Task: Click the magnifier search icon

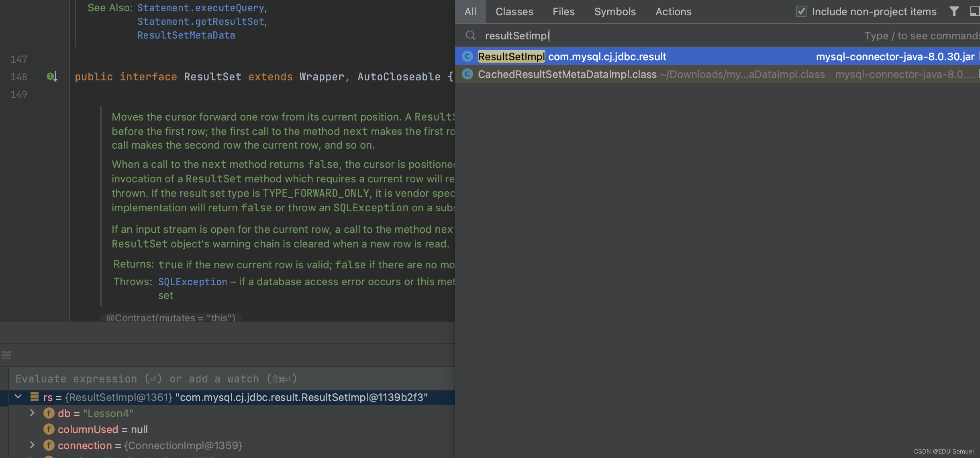Action: (471, 36)
